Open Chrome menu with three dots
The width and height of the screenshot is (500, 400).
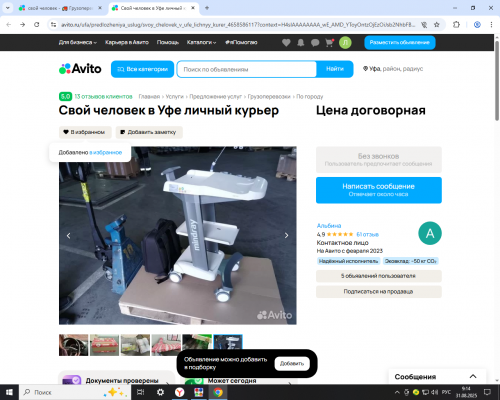[491, 25]
